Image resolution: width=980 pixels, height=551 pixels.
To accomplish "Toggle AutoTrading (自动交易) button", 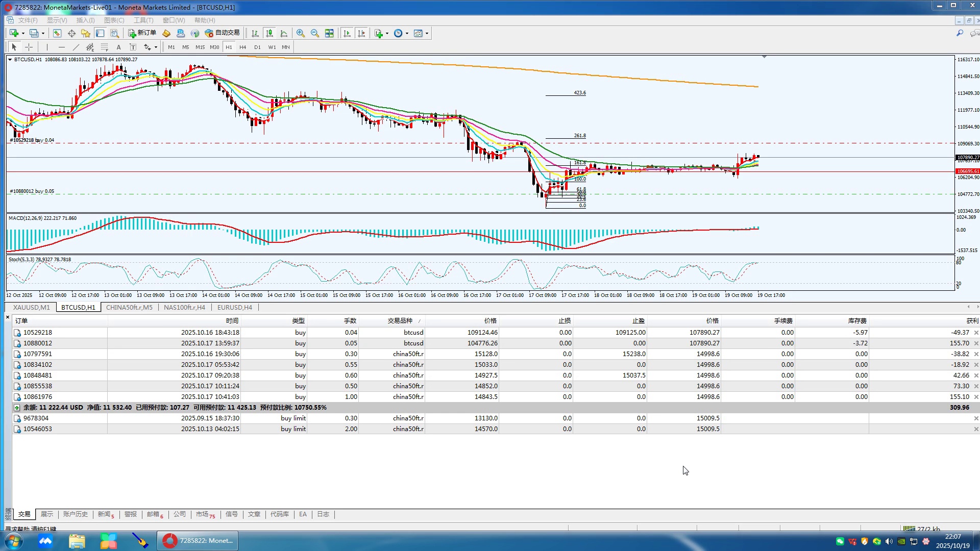I will pyautogui.click(x=222, y=33).
